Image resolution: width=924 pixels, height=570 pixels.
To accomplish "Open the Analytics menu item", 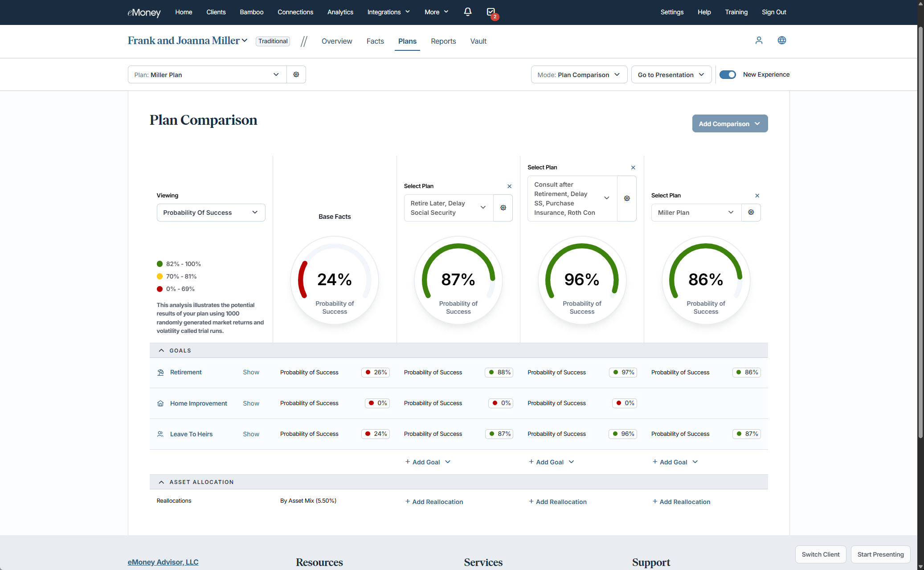I will 340,12.
